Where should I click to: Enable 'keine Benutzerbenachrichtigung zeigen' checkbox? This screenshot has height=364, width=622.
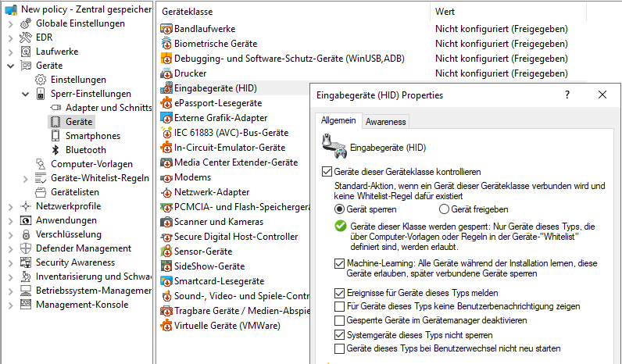(339, 306)
